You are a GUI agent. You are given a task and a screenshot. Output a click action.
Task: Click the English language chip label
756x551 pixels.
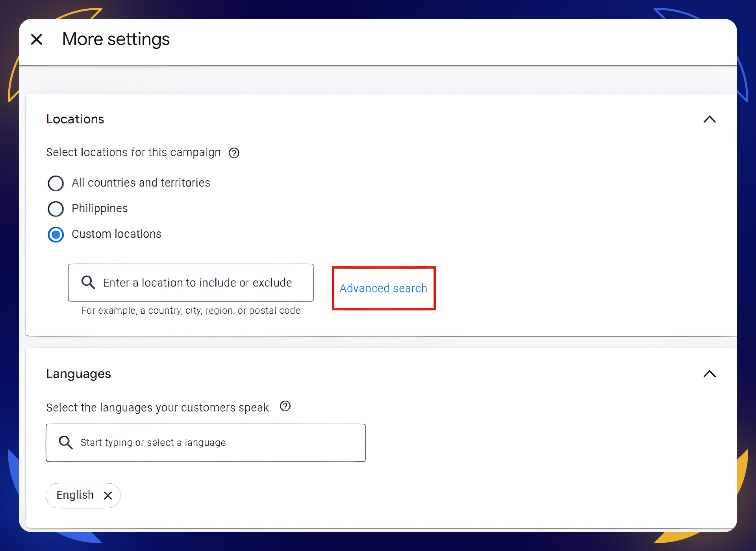pos(75,495)
